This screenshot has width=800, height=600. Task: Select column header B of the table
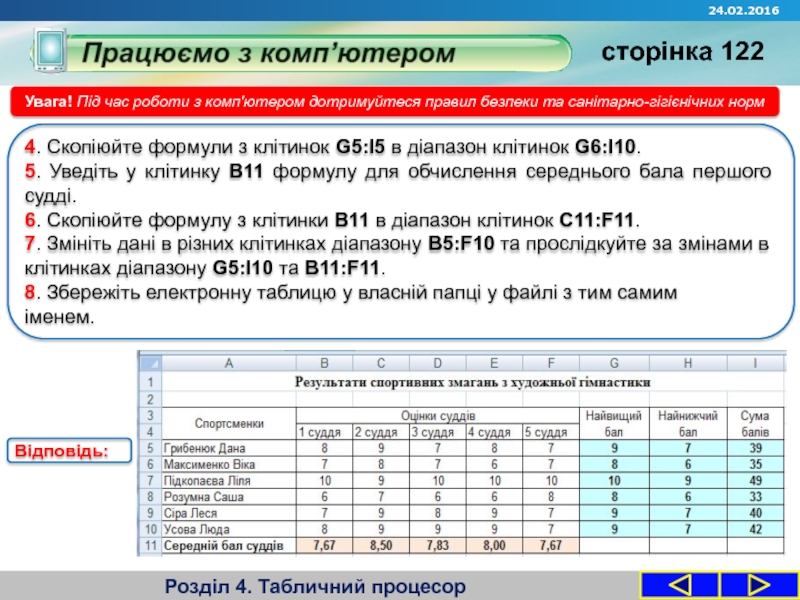click(323, 361)
